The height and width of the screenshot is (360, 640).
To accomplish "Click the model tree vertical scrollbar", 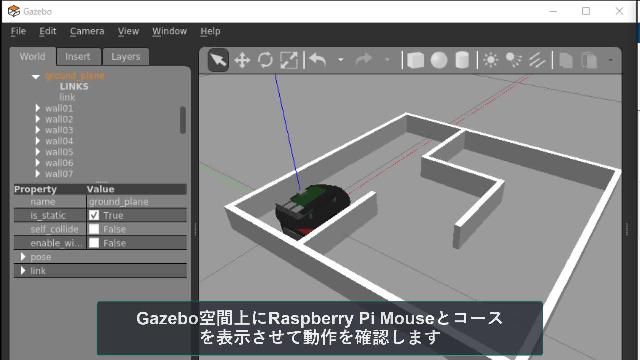I will (x=183, y=120).
